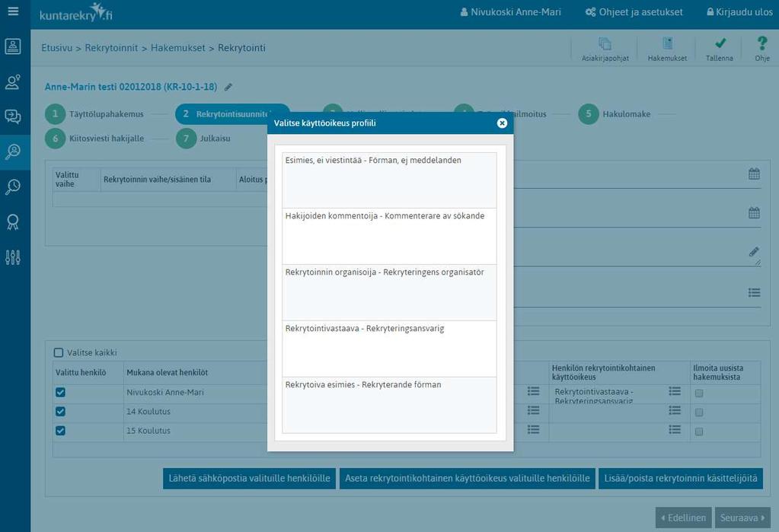The height and width of the screenshot is (532, 779).
Task: Open Rekrytoinnit breadcrumb link
Action: (x=111, y=48)
